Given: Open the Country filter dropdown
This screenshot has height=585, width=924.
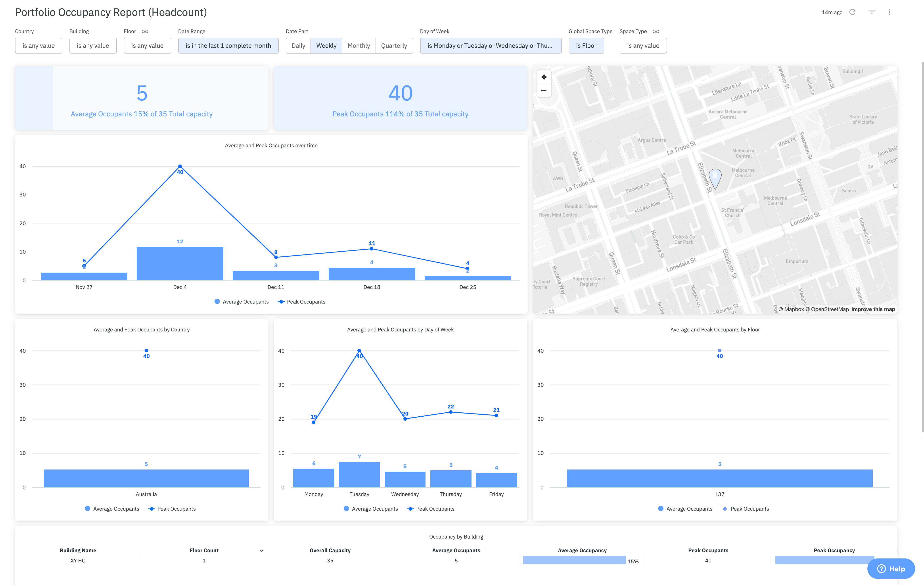Looking at the screenshot, I should pos(39,46).
